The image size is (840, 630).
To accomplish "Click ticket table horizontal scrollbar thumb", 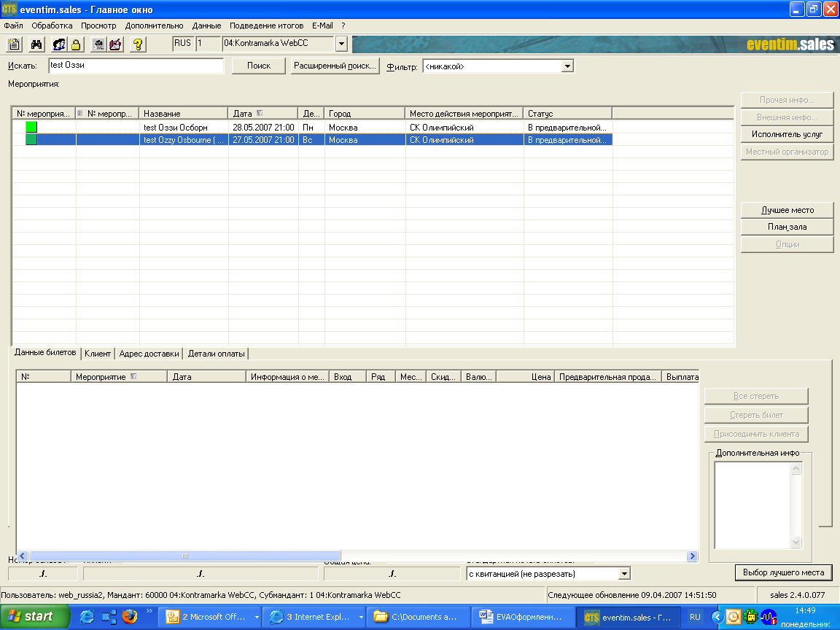I will click(x=184, y=556).
